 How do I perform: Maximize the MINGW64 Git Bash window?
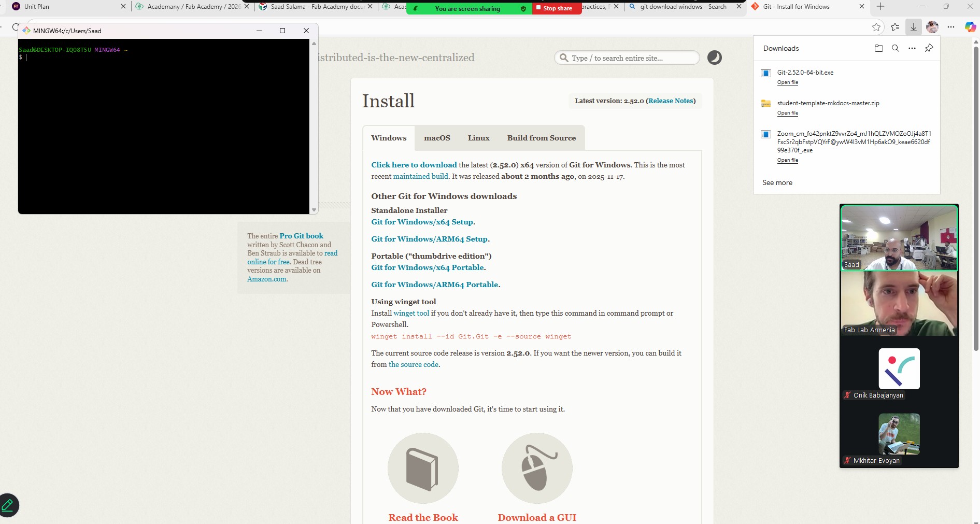(x=282, y=31)
